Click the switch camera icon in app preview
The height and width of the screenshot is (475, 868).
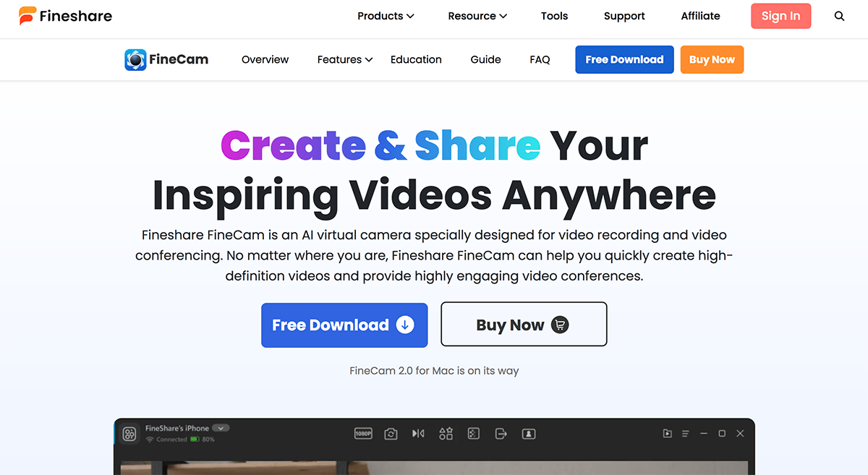(x=391, y=434)
